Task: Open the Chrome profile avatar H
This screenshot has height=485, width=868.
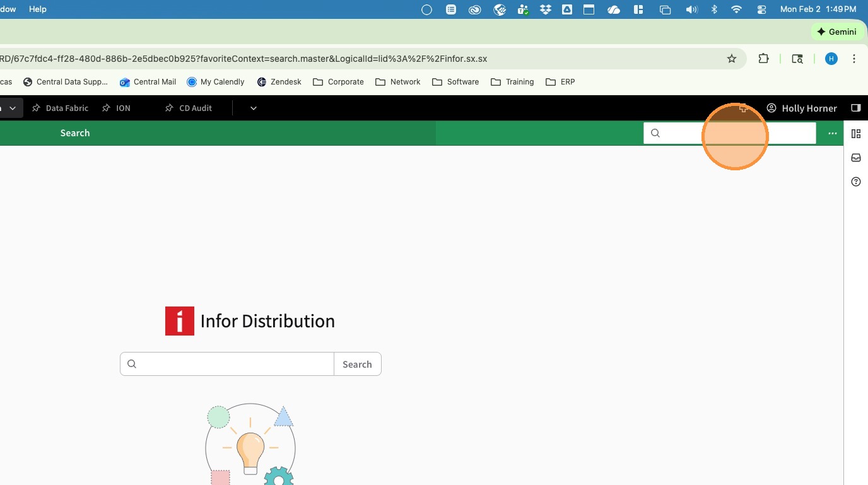Action: click(x=831, y=59)
